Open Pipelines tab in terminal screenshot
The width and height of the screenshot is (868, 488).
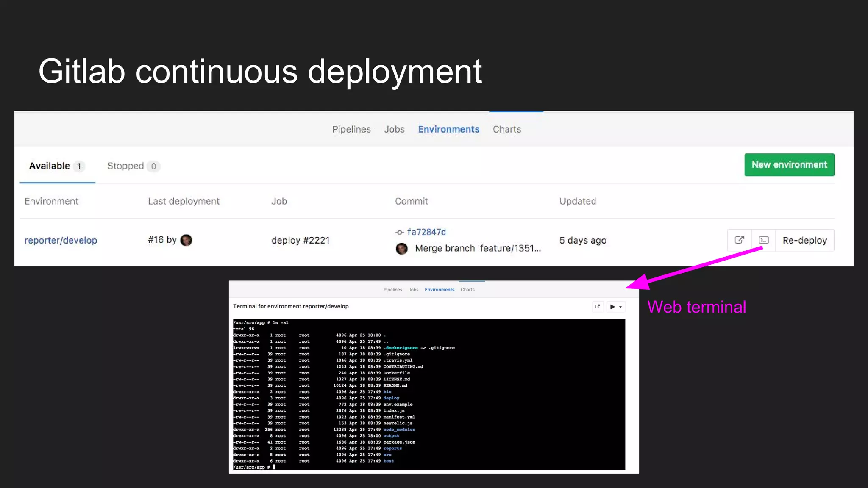[393, 290]
